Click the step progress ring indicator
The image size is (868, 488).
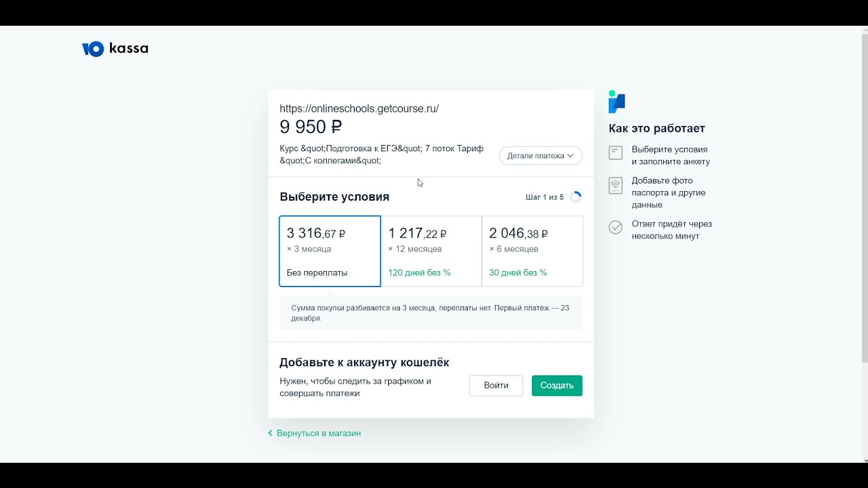[576, 197]
